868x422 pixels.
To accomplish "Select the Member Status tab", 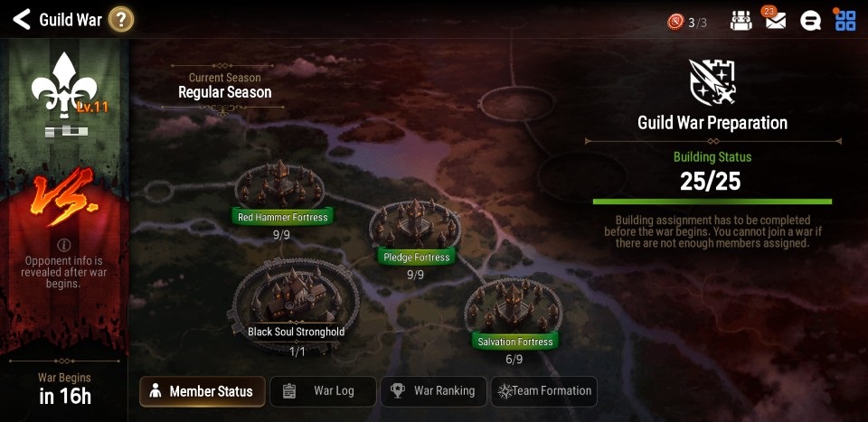I will (x=202, y=391).
